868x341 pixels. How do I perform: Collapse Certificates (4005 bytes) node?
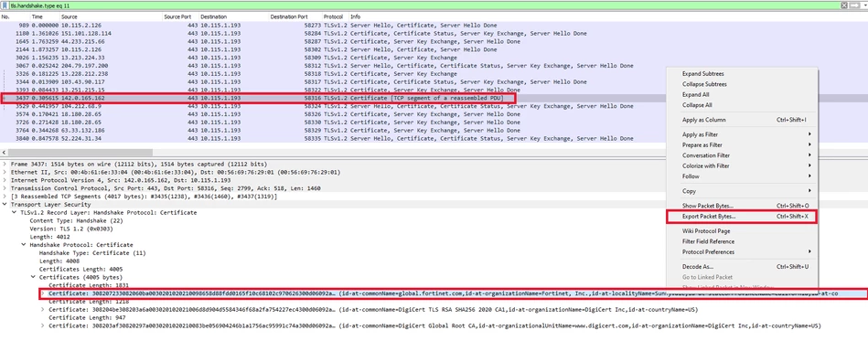[x=33, y=277]
